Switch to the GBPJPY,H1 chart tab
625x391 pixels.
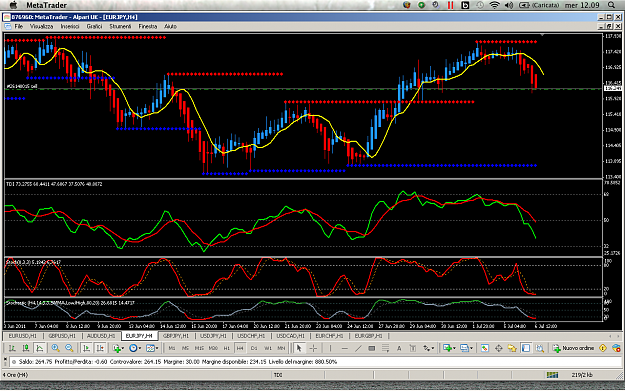[x=176, y=336]
